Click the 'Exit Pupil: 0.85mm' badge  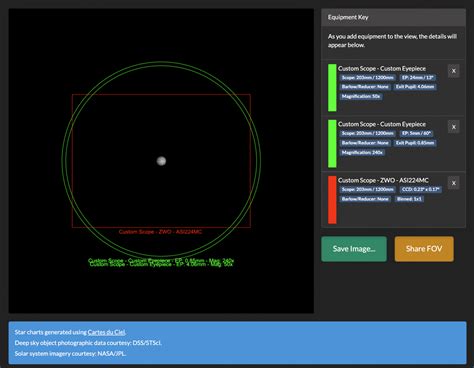(415, 143)
